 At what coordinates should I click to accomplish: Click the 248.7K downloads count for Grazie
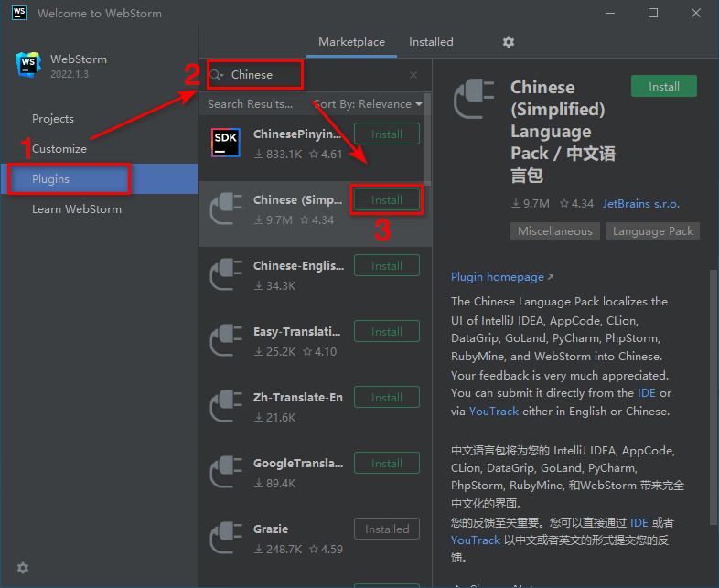pyautogui.click(x=278, y=549)
